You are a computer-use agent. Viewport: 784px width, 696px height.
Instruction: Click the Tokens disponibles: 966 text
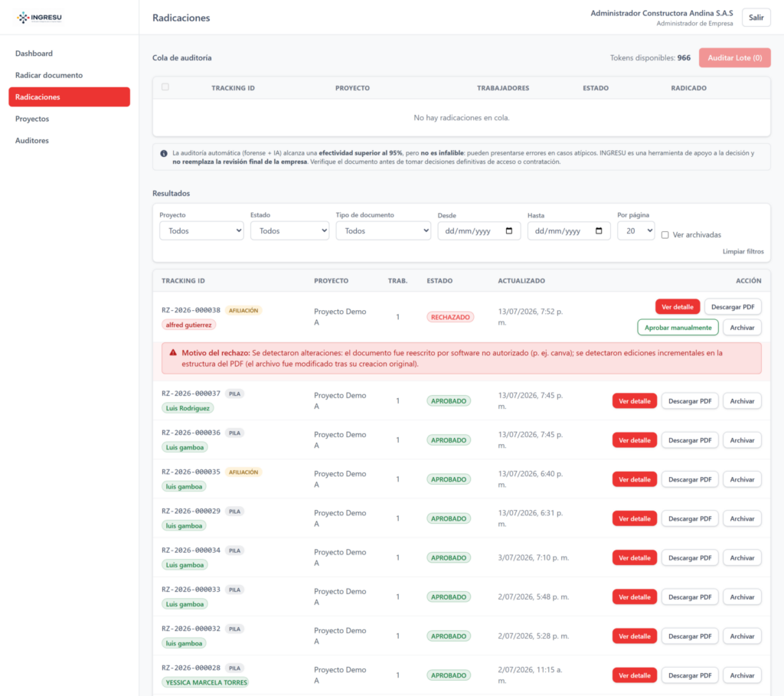[x=650, y=58]
